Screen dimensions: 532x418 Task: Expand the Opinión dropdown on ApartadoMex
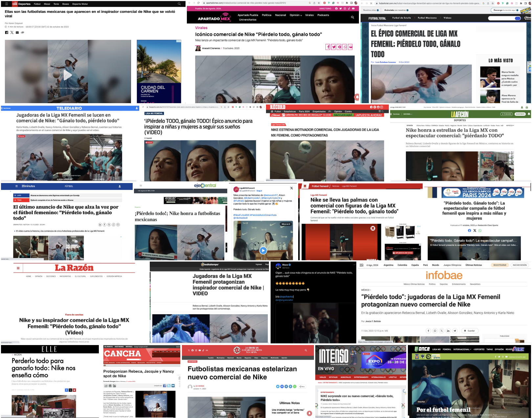click(296, 15)
